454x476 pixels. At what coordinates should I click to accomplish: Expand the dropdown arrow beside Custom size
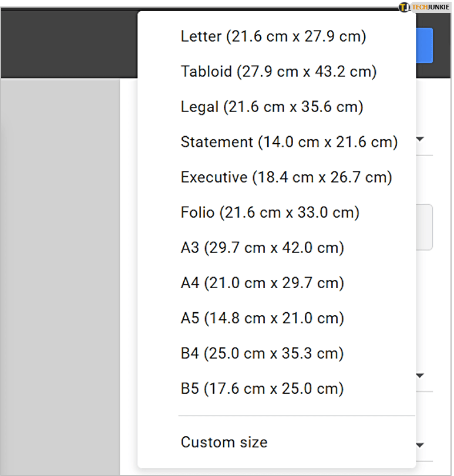tap(421, 445)
